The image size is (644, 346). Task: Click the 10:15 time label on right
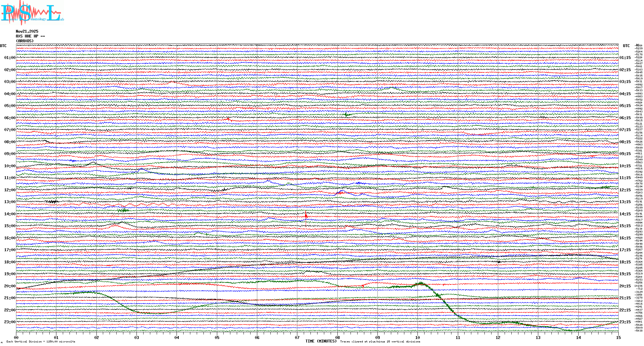pyautogui.click(x=625, y=166)
